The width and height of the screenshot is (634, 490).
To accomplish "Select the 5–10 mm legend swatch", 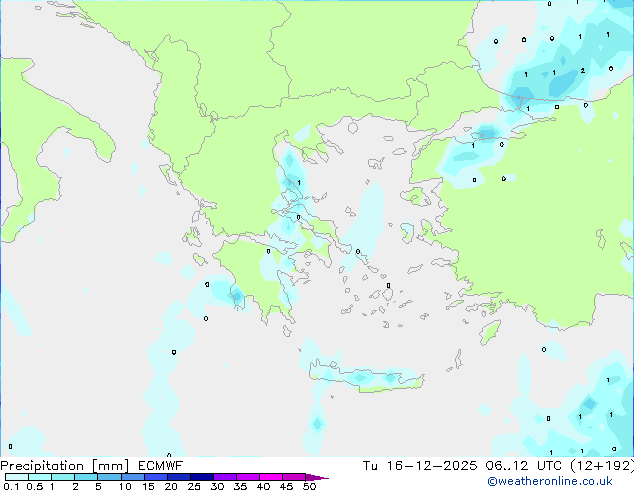I will tap(109, 477).
